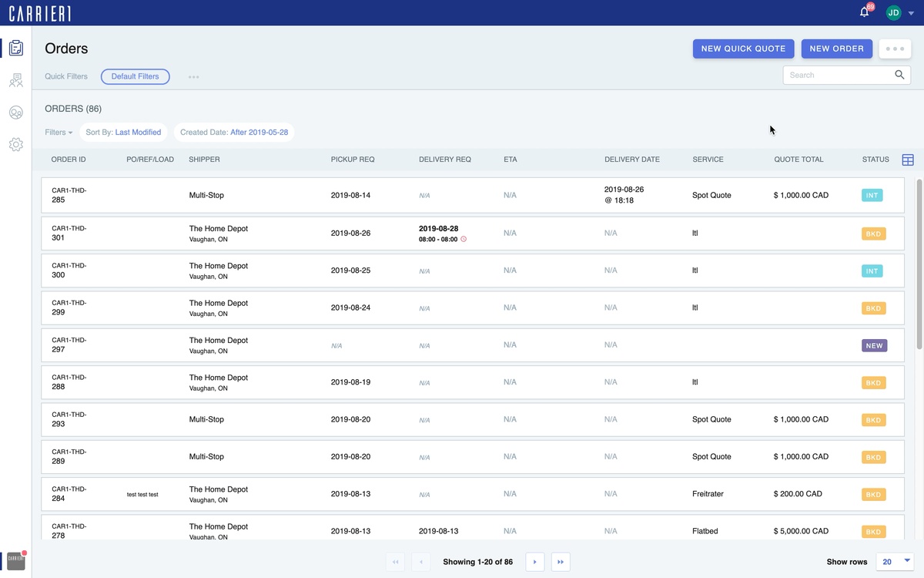The width and height of the screenshot is (924, 578).
Task: Click the Flatbed service cell
Action: 706,531
